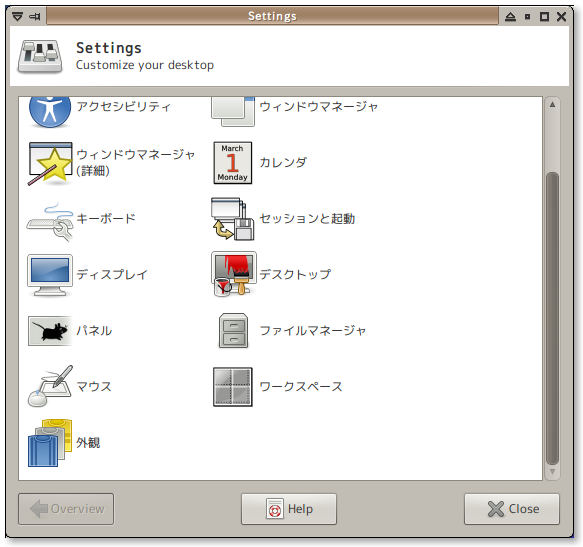Image resolution: width=583 pixels, height=547 pixels.
Task: Click the Help button
Action: tap(289, 509)
